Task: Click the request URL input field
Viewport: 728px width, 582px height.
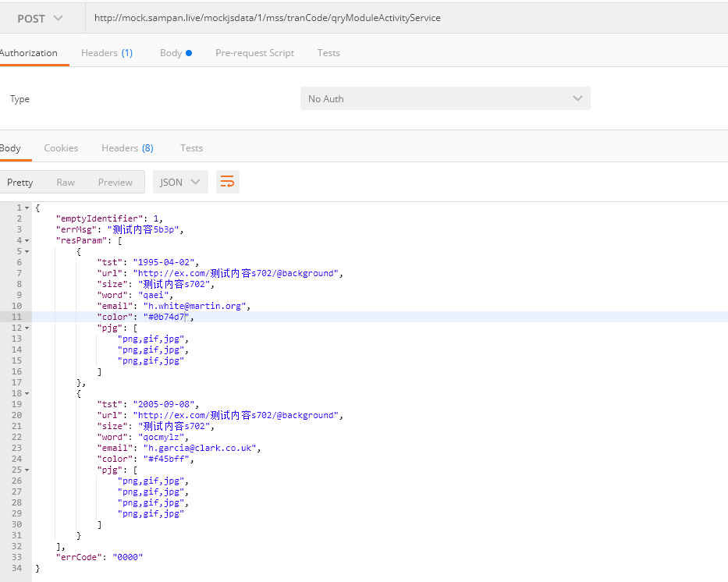Action: click(406, 18)
